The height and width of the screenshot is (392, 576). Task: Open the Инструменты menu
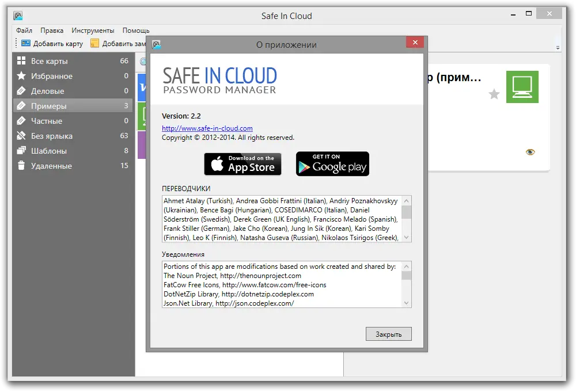click(x=93, y=31)
